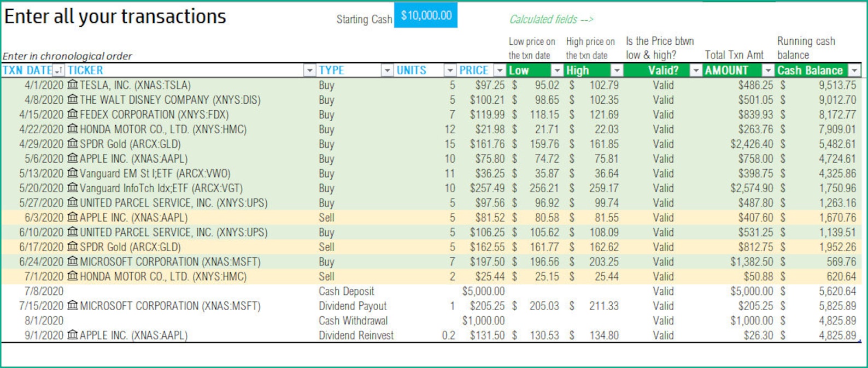The image size is (868, 368).
Task: Click the amount cell $839.93
Action: click(756, 115)
